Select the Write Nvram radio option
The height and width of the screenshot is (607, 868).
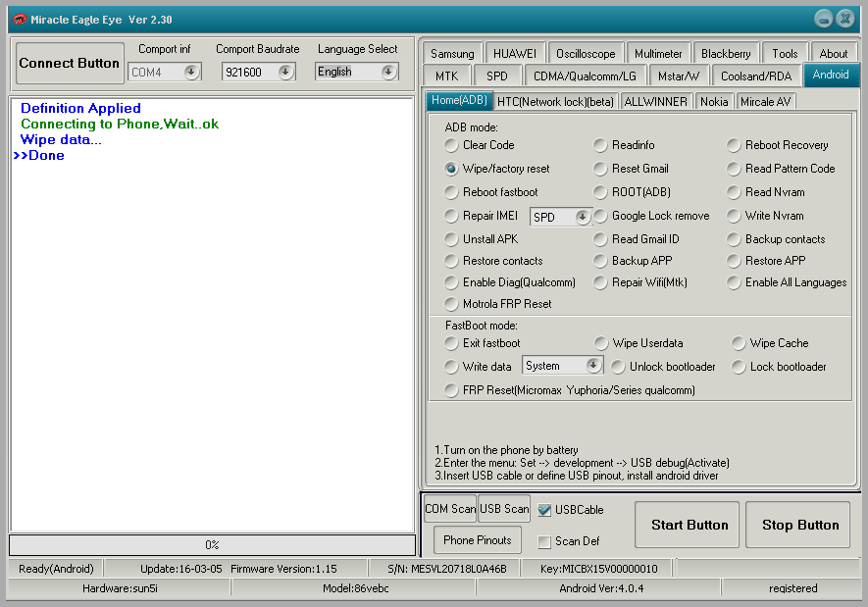(x=766, y=216)
